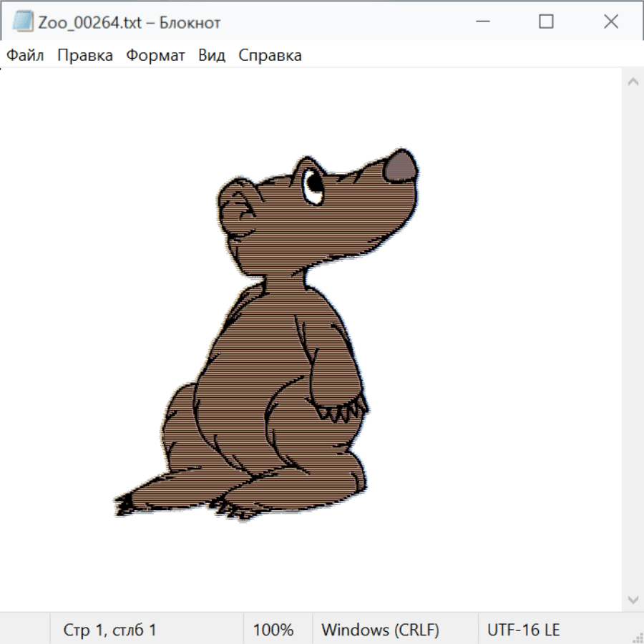Viewport: 644px width, 644px height.
Task: Close the Zoo_00264.txt window
Action: (610, 22)
